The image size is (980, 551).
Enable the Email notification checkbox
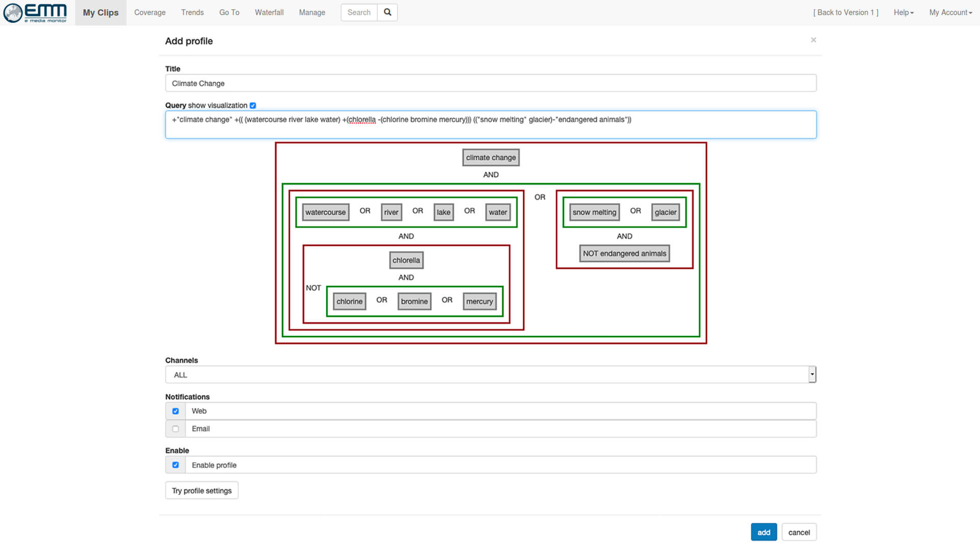coord(176,429)
